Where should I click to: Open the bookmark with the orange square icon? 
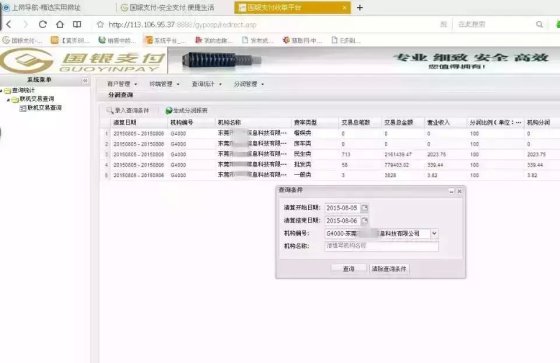click(70, 40)
